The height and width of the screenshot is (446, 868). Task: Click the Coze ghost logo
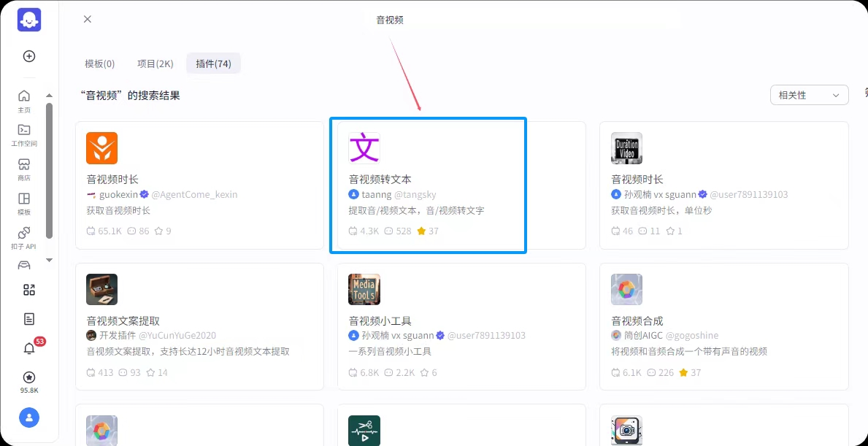pyautogui.click(x=28, y=20)
